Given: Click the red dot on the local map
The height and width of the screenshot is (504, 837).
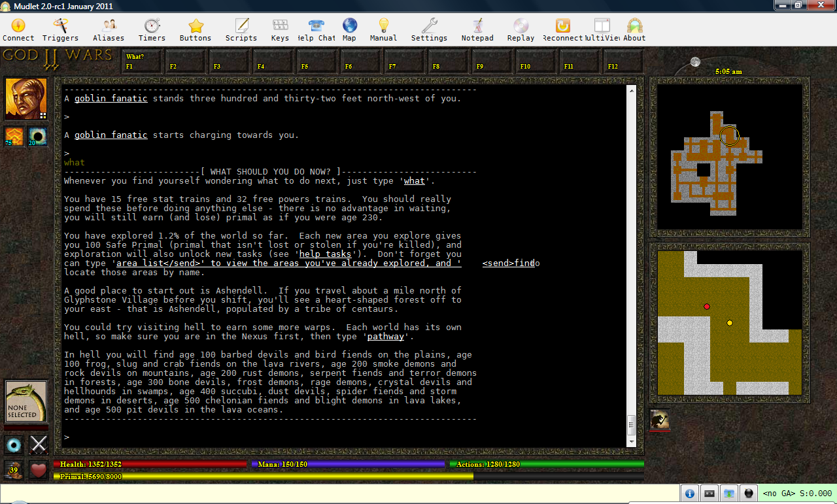Looking at the screenshot, I should [x=707, y=307].
